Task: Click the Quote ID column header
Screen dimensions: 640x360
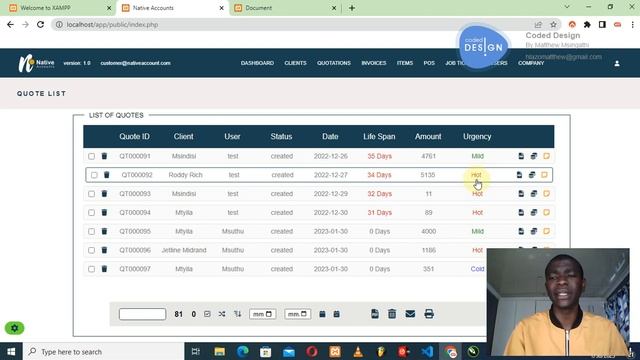Action: point(135,137)
